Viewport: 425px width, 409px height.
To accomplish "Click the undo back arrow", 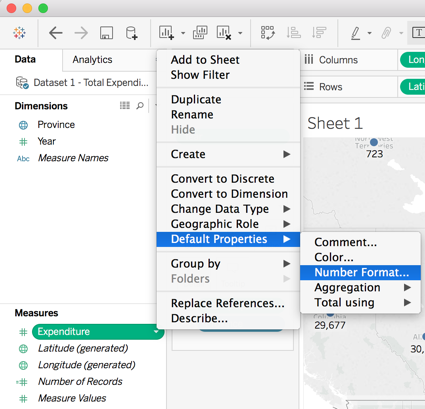I will click(x=56, y=33).
